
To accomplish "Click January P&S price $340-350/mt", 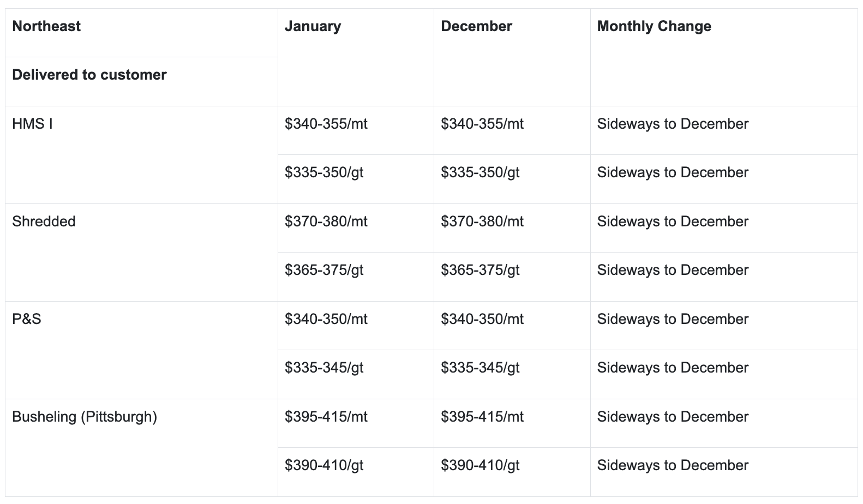I will [x=326, y=319].
